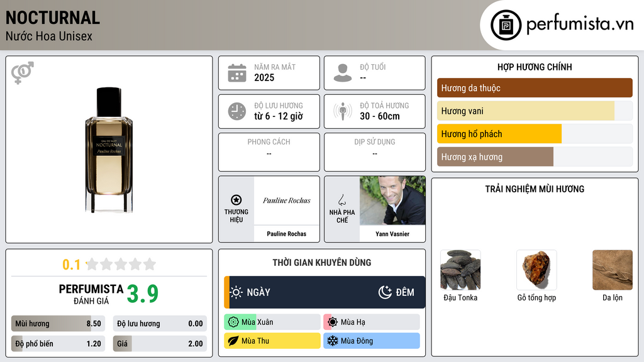Open the Pauline Rochas brand logo

(x=287, y=200)
